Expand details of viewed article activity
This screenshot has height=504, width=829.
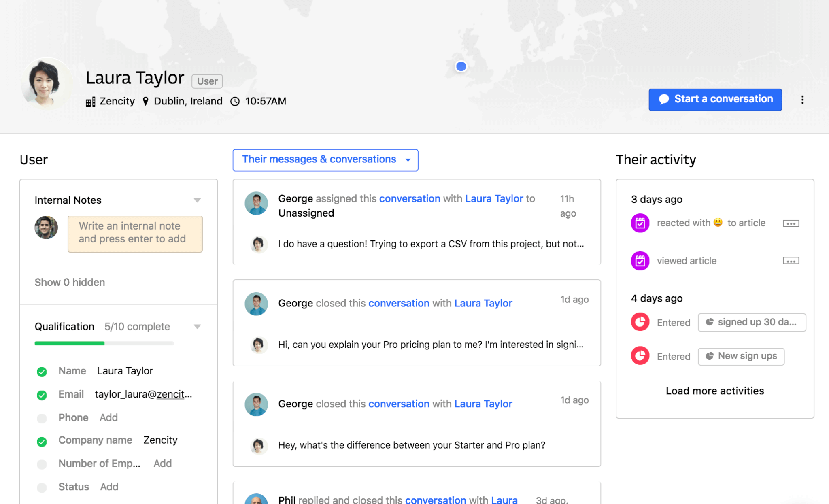791,261
